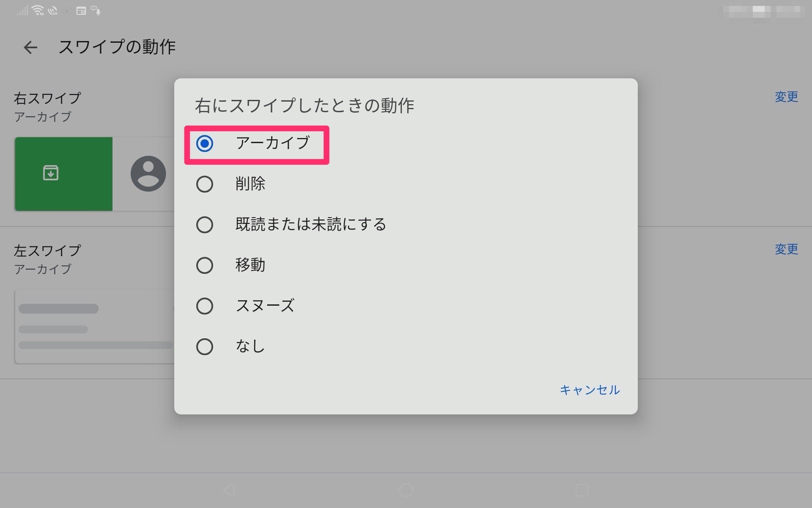Viewport: 812px width, 508px height.
Task: Tap the Android back navigation triangle
Action: (229, 490)
